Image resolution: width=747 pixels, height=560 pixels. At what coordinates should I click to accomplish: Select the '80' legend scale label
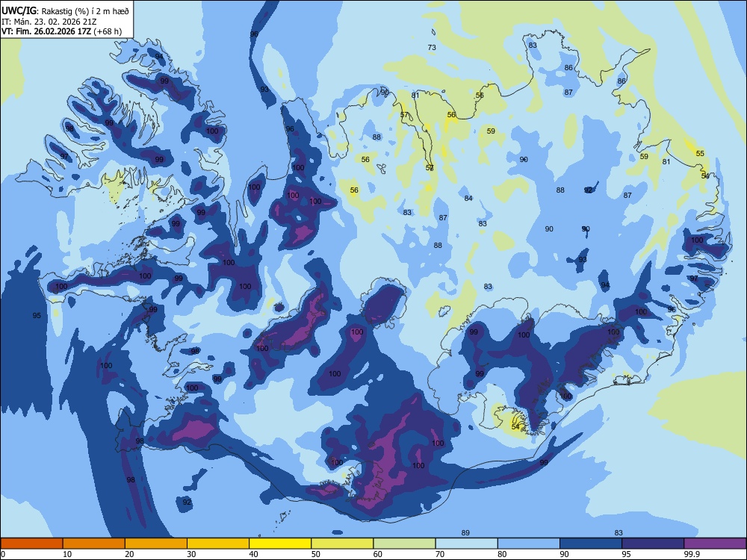502,554
